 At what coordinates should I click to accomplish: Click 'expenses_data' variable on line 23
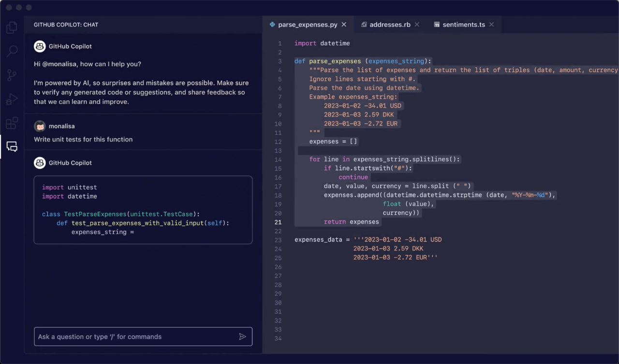click(318, 240)
